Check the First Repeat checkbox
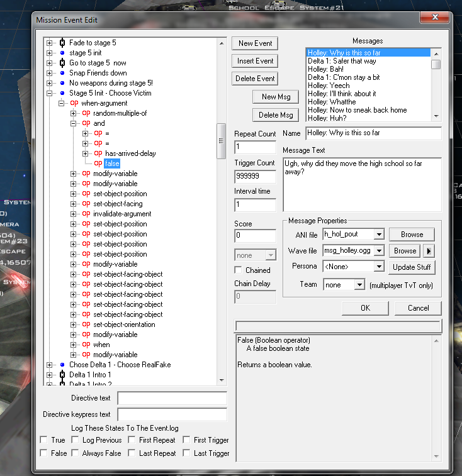 tap(132, 440)
